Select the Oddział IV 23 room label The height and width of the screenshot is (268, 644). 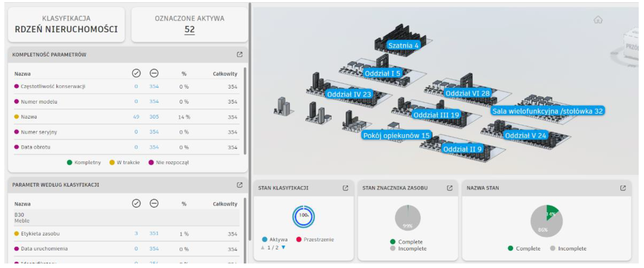point(349,94)
